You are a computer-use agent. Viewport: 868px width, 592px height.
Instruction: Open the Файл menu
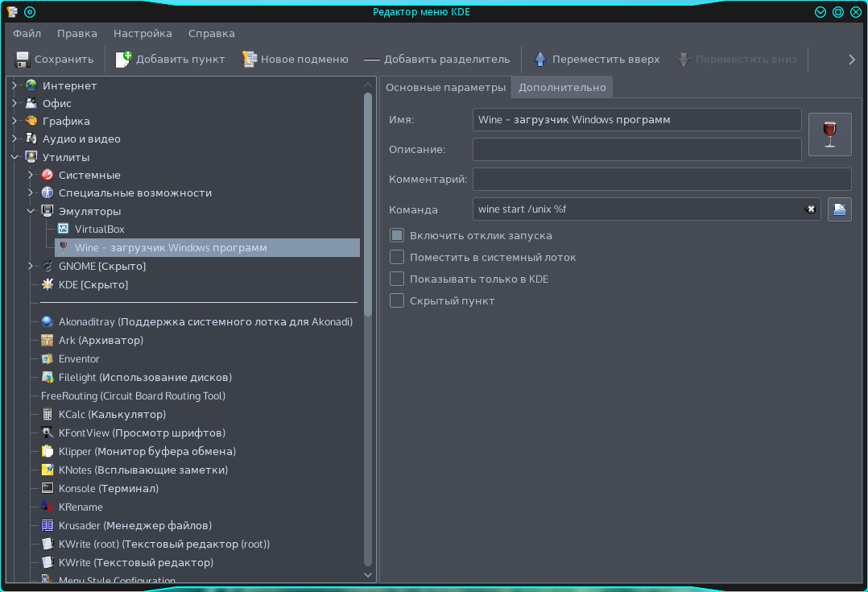tap(27, 33)
